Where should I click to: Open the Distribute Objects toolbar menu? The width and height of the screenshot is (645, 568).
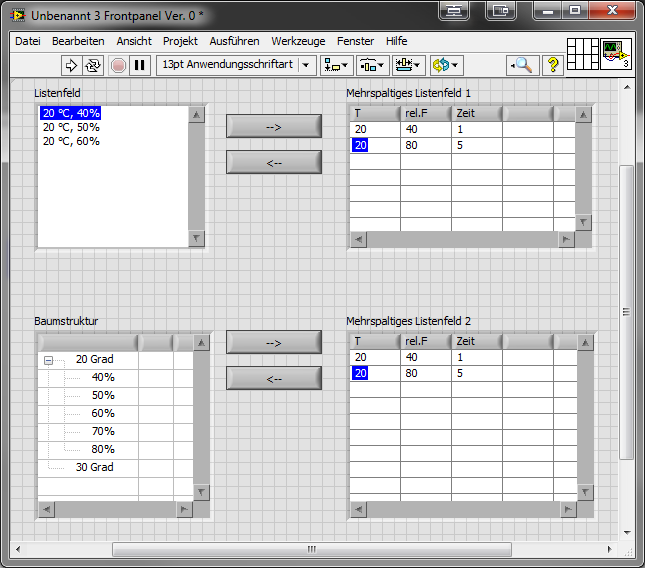[x=372, y=65]
